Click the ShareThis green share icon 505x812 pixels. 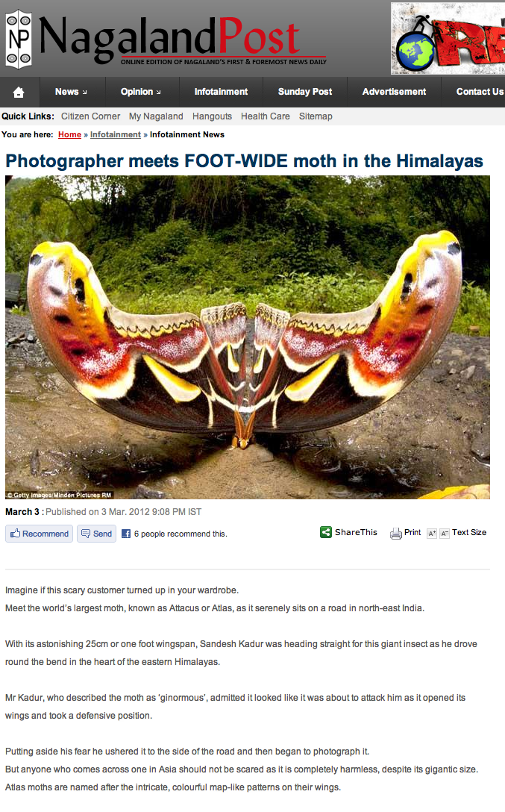(x=326, y=532)
